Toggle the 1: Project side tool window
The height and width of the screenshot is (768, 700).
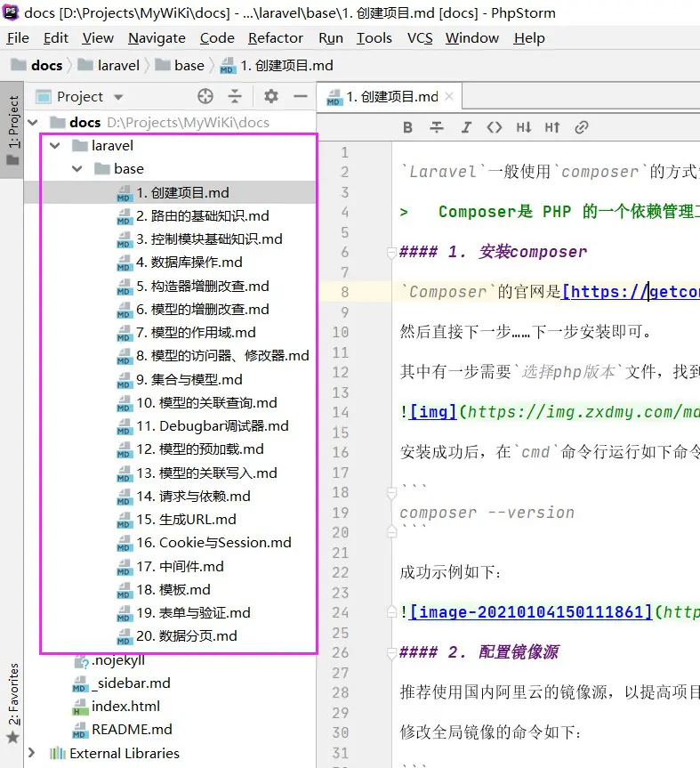tap(12, 130)
